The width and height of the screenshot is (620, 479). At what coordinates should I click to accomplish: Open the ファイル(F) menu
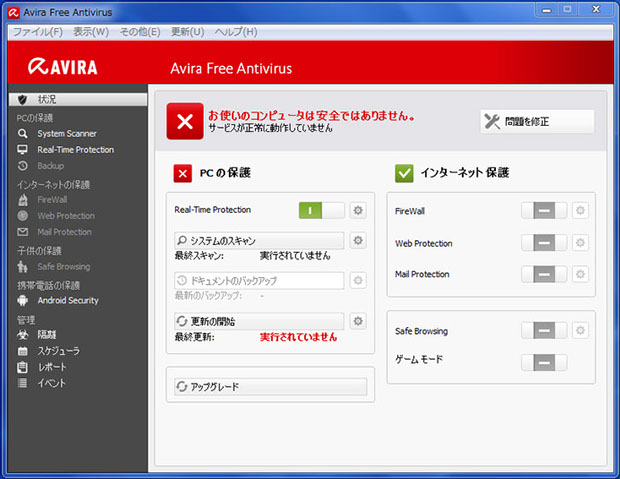click(x=38, y=32)
